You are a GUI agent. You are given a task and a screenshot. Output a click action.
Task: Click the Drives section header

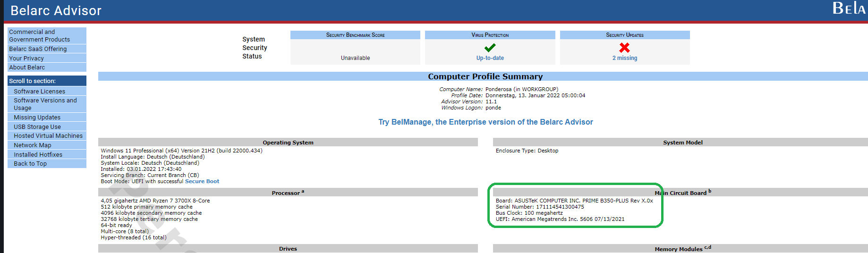(x=288, y=249)
